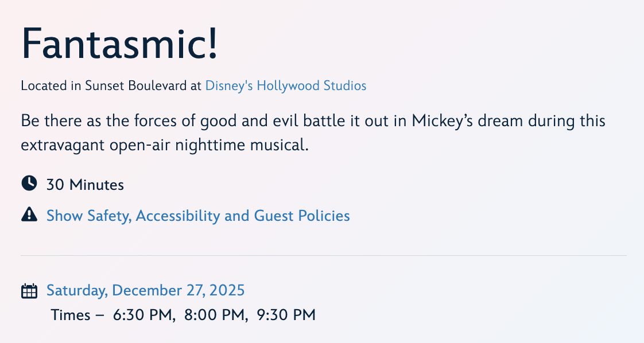This screenshot has width=644, height=343.
Task: Click the Fantasmic! heading
Action: (x=120, y=44)
